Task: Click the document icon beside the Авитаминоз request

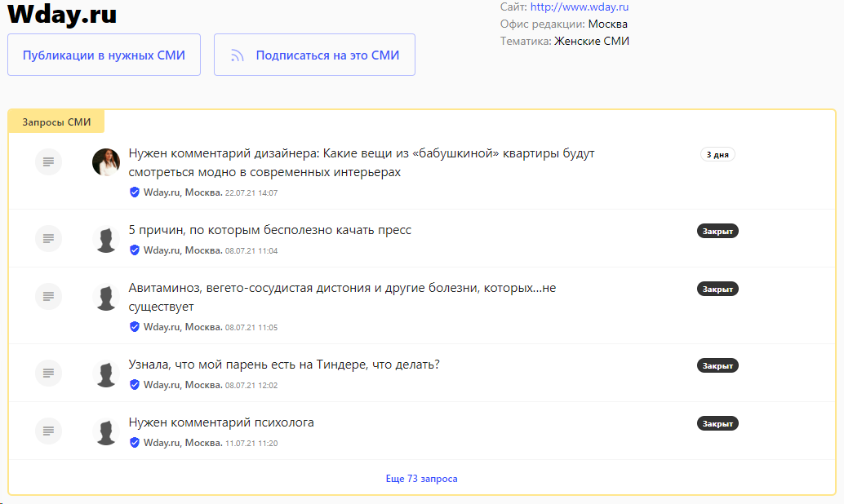Action: coord(48,296)
